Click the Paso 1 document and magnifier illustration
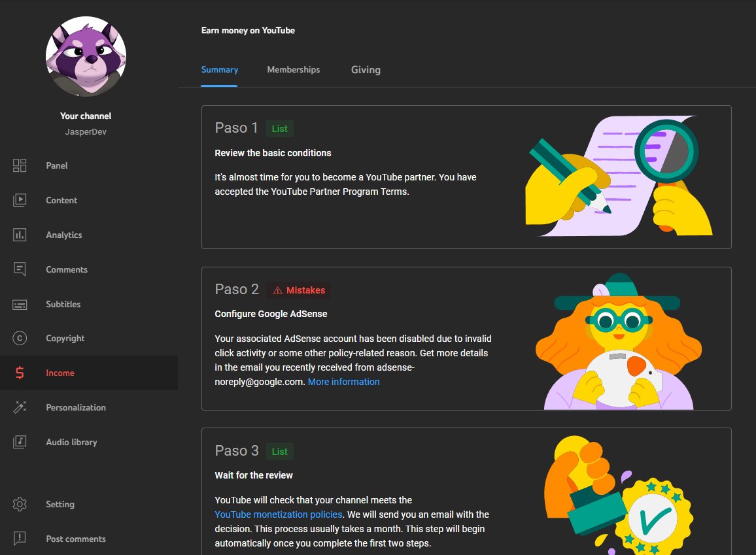Viewport: 756px width, 555px height. 619,176
